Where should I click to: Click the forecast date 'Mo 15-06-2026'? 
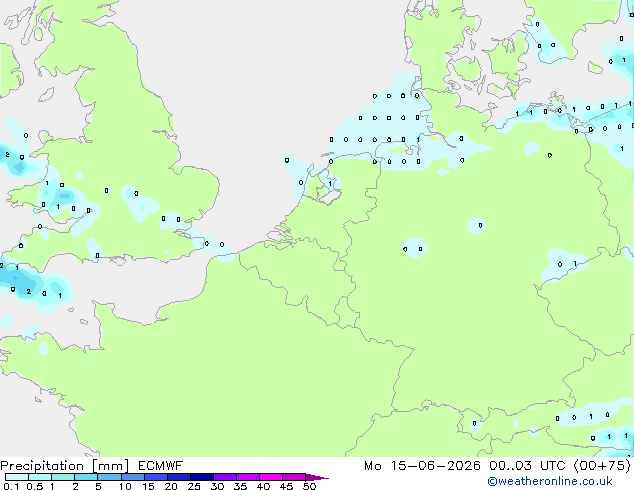(x=422, y=466)
